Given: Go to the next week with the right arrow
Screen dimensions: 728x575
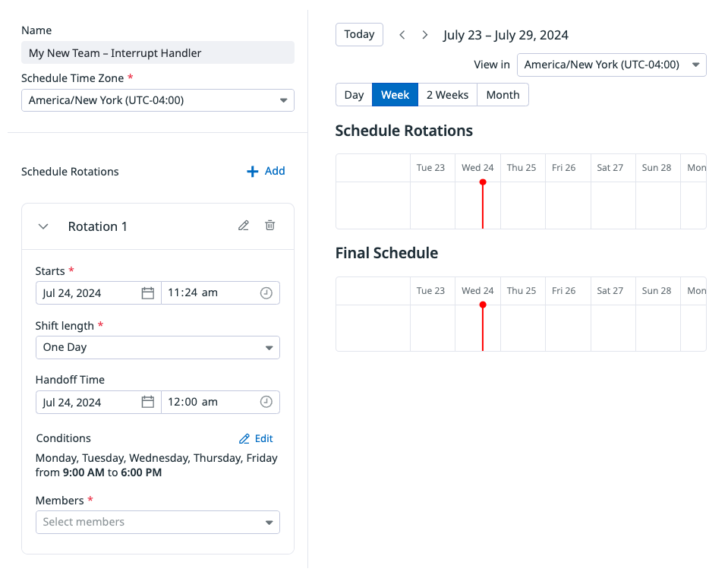Looking at the screenshot, I should pyautogui.click(x=425, y=35).
